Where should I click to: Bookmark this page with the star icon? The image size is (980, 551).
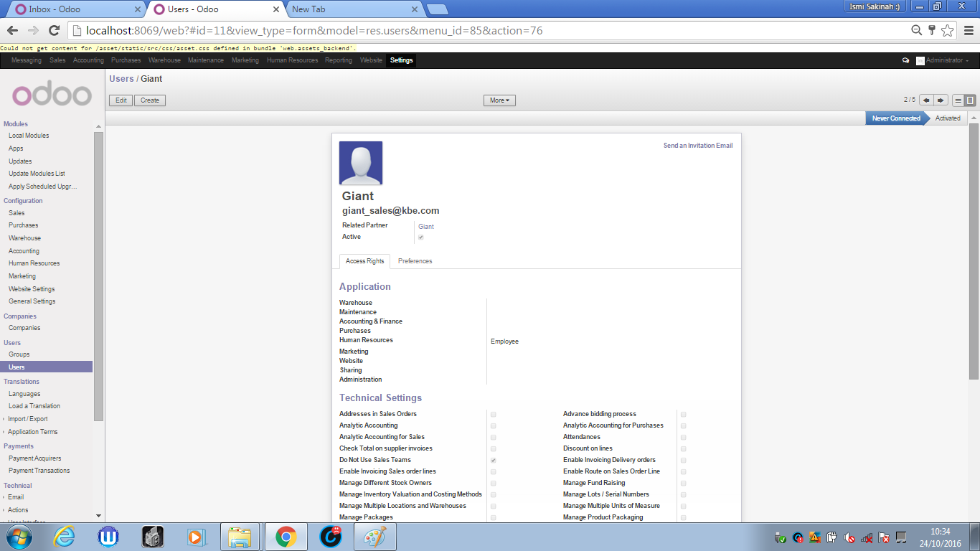(948, 30)
